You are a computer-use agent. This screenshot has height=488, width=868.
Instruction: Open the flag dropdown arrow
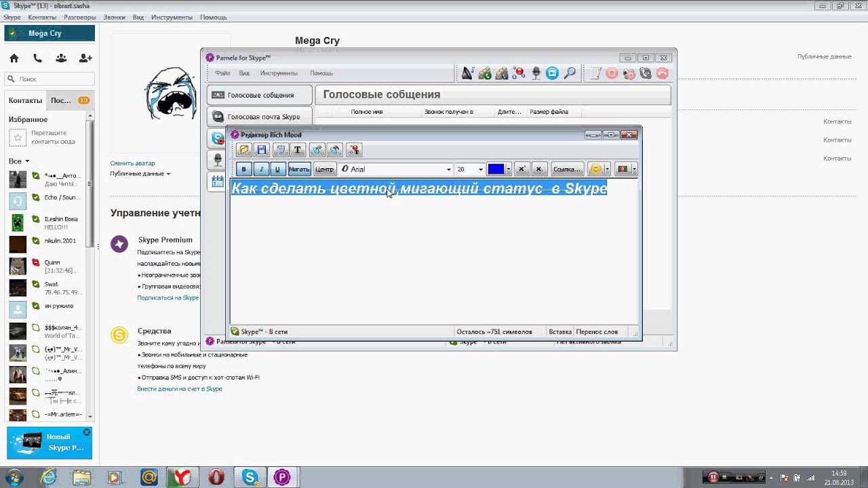[634, 169]
